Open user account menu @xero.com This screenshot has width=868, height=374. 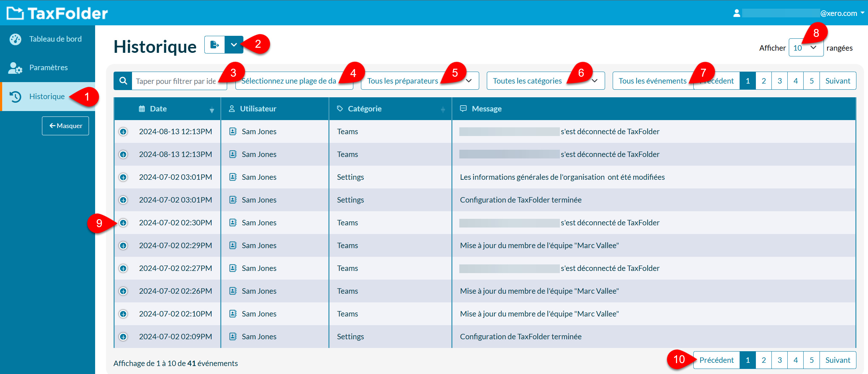[x=799, y=13]
